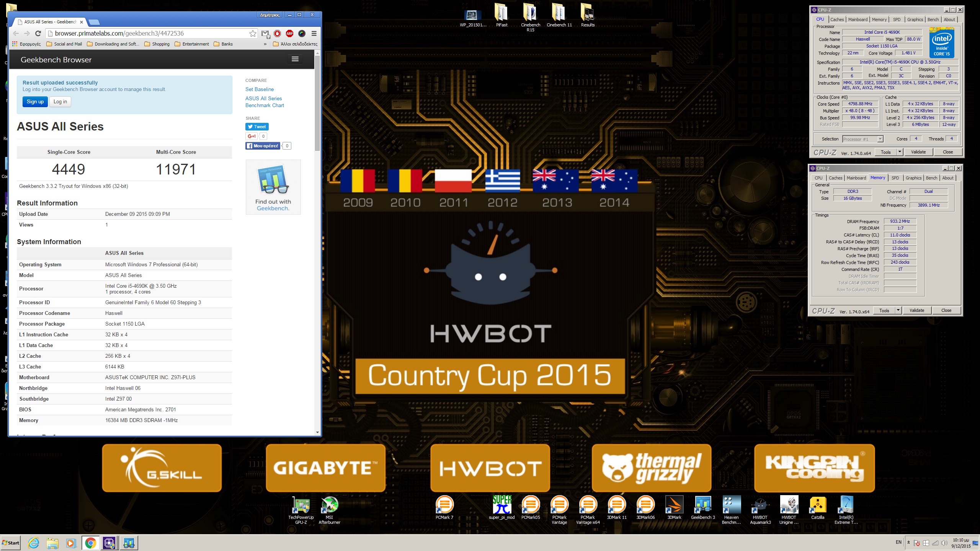Open the PiFast desktop folder
The image size is (980, 551).
point(501,15)
